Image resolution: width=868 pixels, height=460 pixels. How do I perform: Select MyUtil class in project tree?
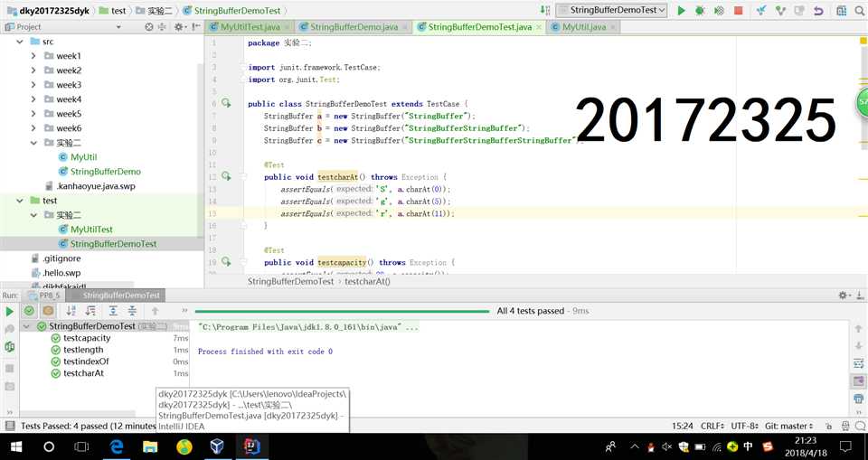click(83, 157)
